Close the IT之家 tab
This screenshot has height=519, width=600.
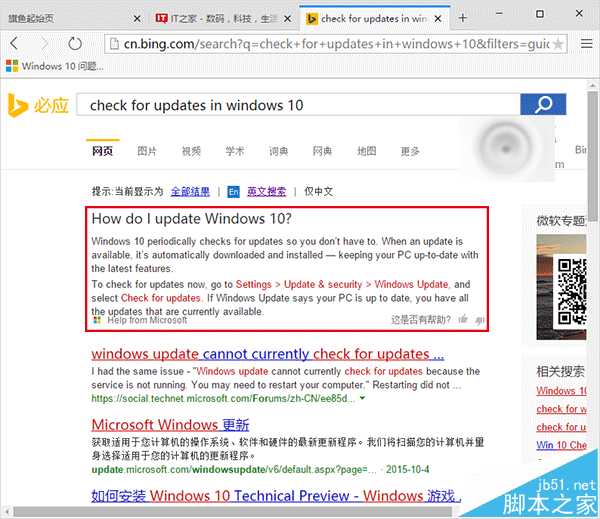(x=287, y=18)
